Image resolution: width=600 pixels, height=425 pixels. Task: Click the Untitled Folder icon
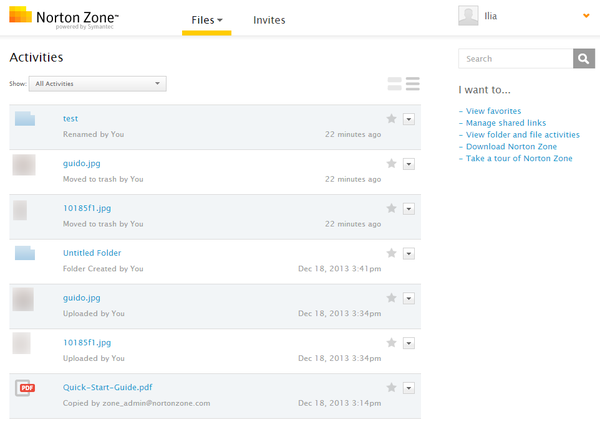[25, 254]
